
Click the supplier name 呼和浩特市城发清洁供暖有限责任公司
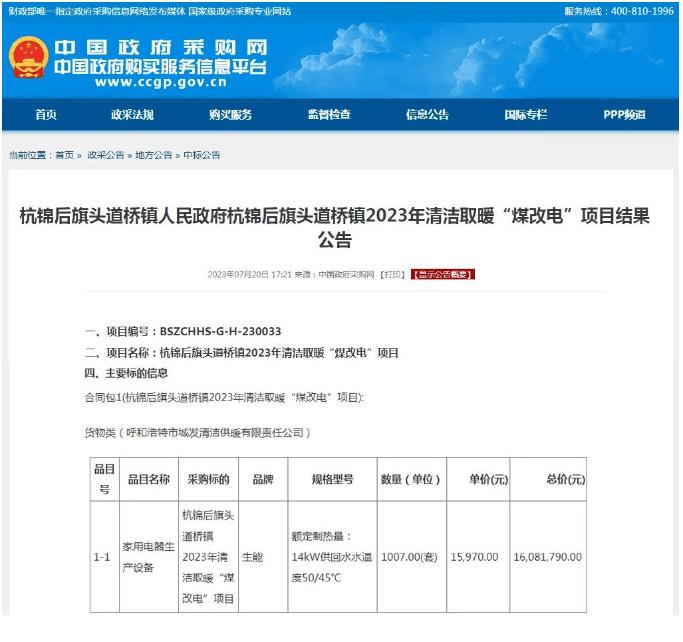click(215, 433)
